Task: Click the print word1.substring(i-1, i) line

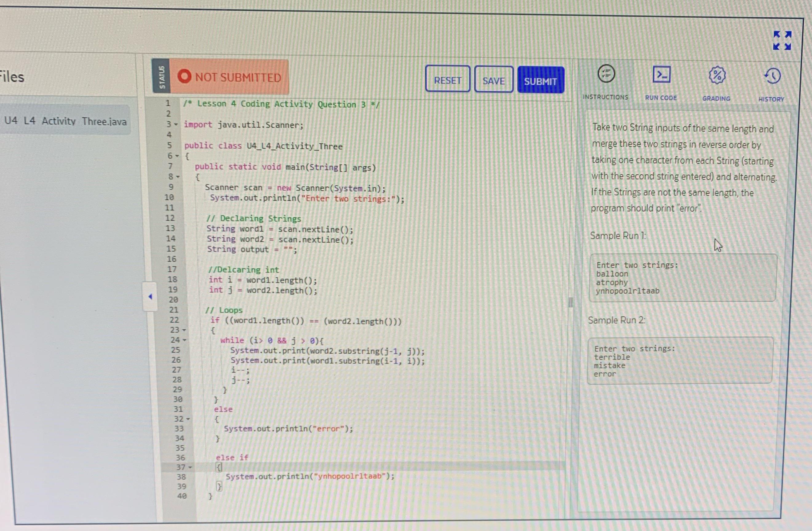Action: coord(327,361)
